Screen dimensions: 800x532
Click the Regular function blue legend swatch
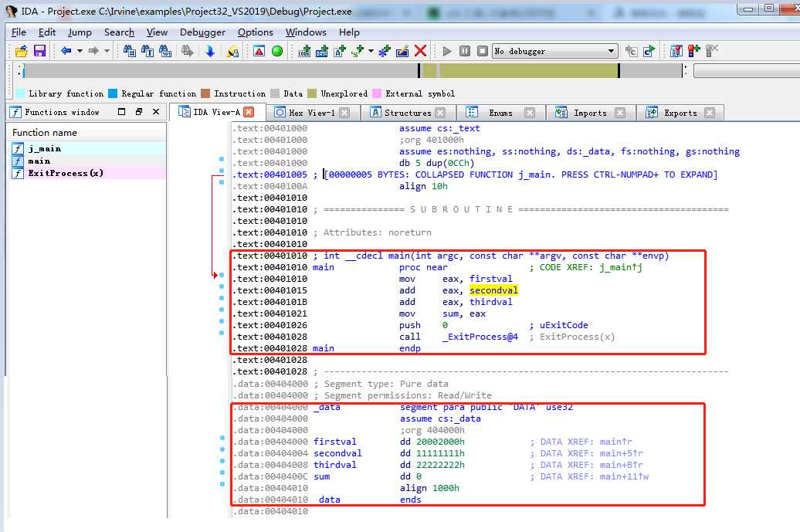pos(113,93)
